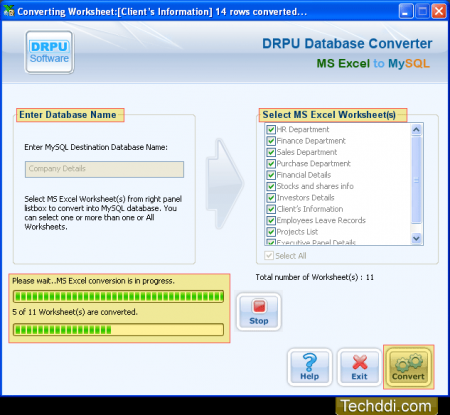The image size is (450, 415).
Task: Click 'Enter MySQL Destination Database Name:' label
Action: [x=96, y=147]
